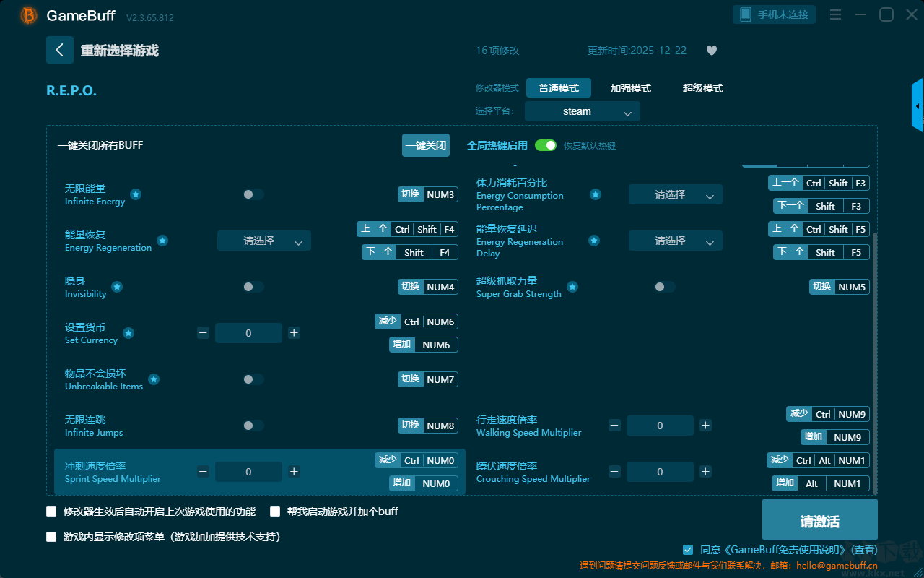Image resolution: width=924 pixels, height=578 pixels.
Task: Click the star beside Set Currency
Action: [128, 333]
